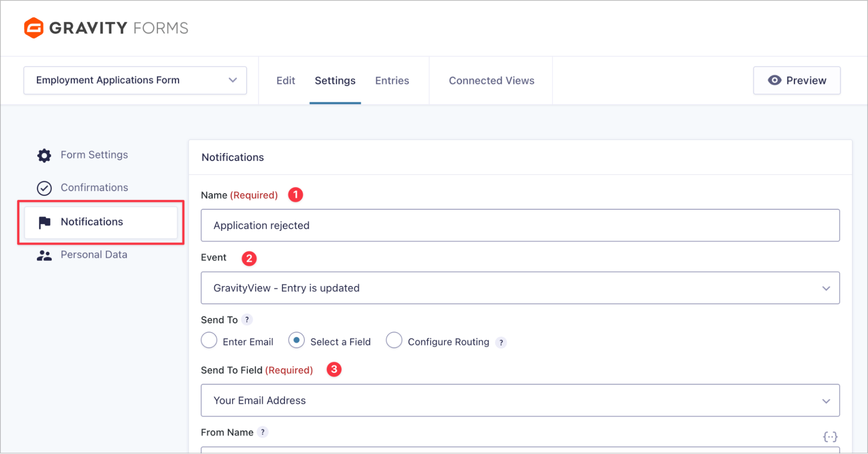This screenshot has height=454, width=868.
Task: Show help tooltip for Configure Routing
Action: pos(501,342)
